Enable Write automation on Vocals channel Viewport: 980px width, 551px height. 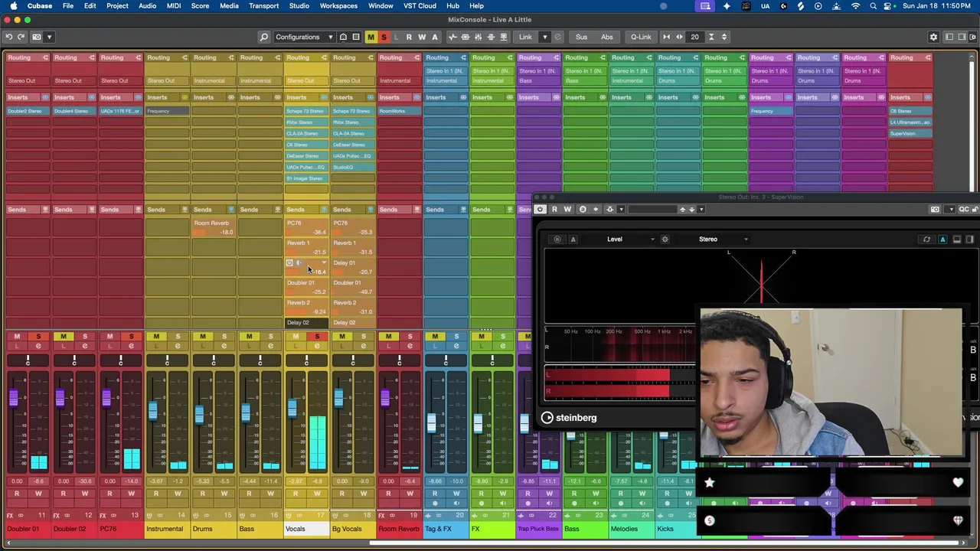[317, 494]
